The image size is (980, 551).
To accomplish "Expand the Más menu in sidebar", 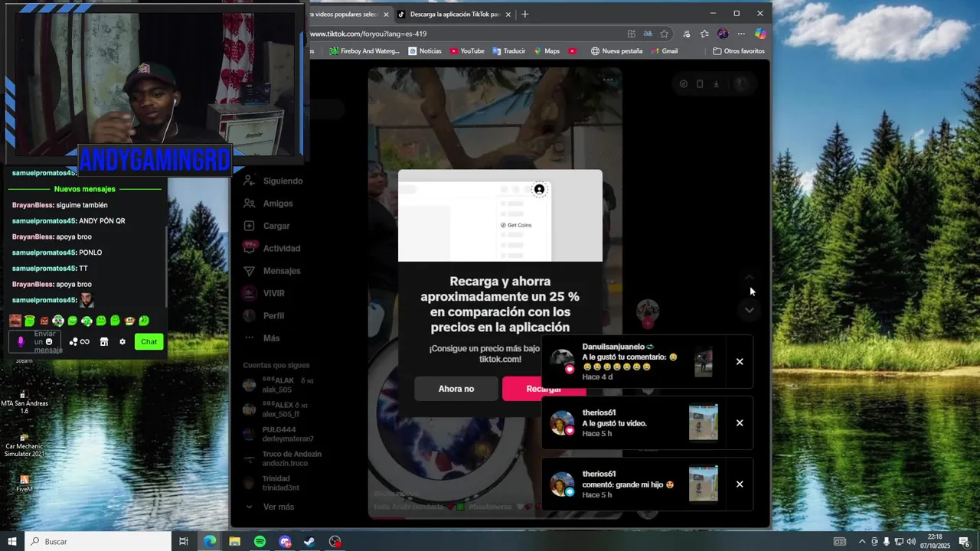I will [262, 338].
